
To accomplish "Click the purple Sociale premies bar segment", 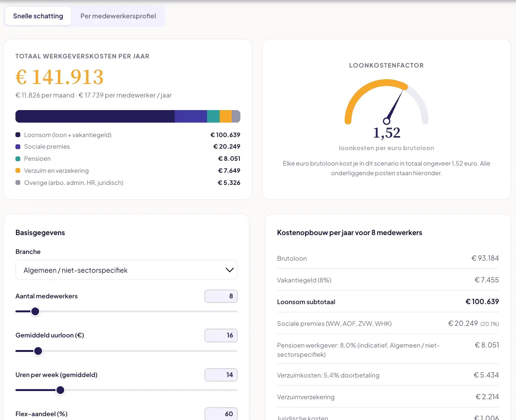I will coord(191,116).
